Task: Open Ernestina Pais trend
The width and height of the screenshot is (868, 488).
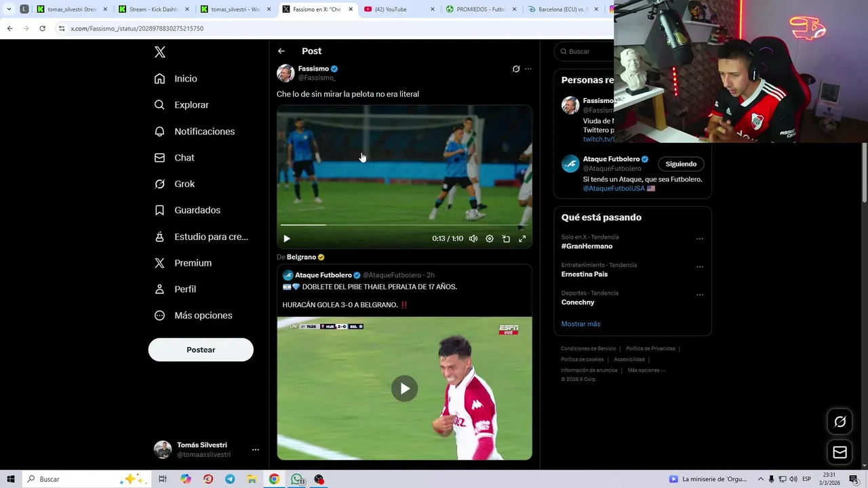Action: coord(585,274)
